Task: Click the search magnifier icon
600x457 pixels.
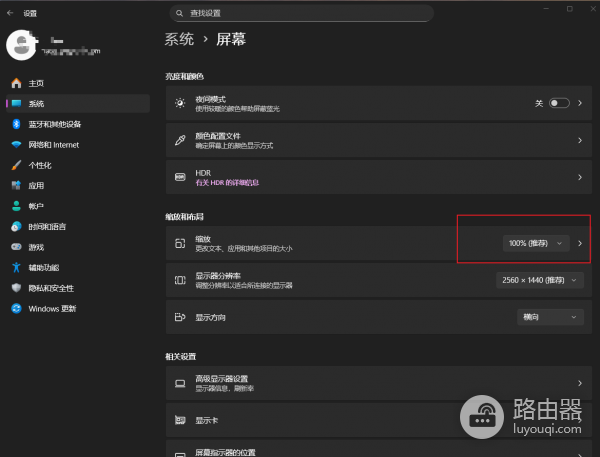Action: 179,13
